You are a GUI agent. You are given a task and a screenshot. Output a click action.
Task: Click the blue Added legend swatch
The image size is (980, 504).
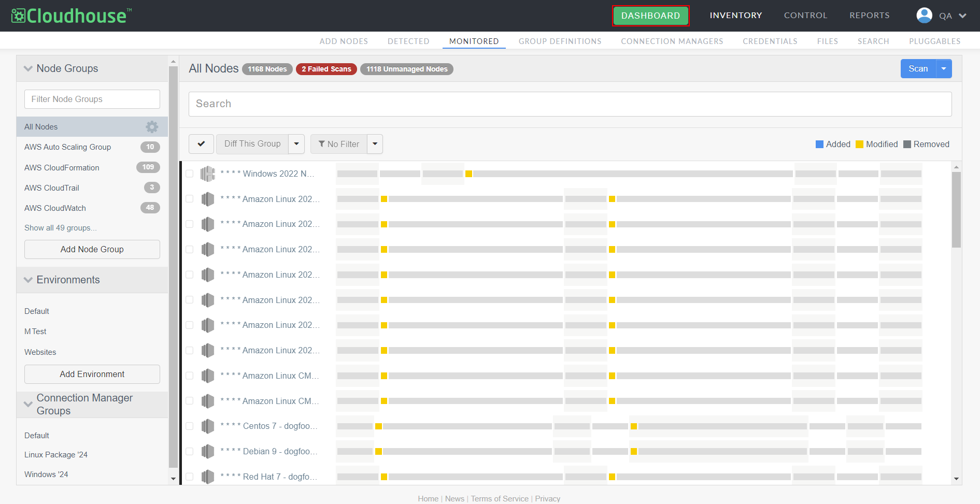click(820, 145)
